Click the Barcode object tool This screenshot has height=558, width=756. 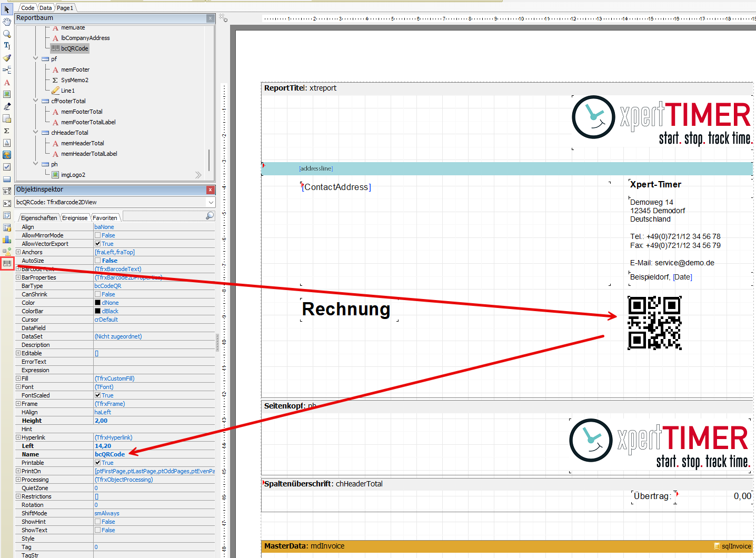[x=7, y=263]
